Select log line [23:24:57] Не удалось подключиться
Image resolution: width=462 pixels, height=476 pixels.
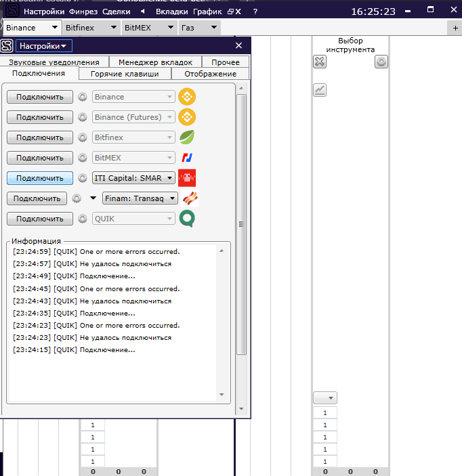pos(92,264)
